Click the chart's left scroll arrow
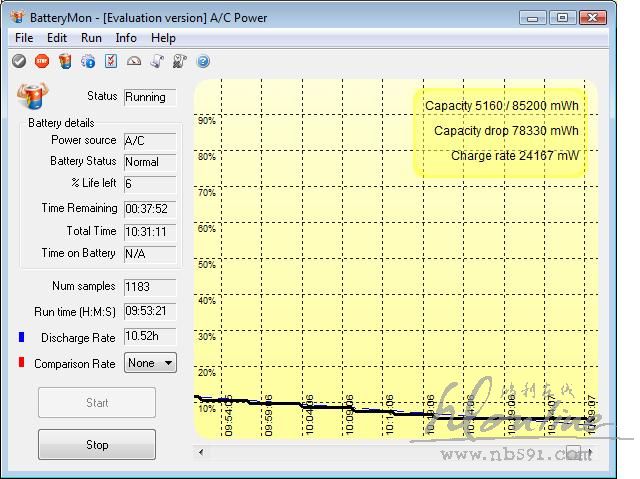Image resolution: width=640 pixels, height=479 pixels. click(203, 452)
